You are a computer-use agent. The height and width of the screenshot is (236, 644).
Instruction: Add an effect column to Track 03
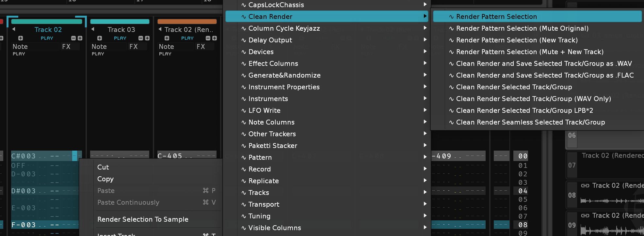click(x=147, y=38)
